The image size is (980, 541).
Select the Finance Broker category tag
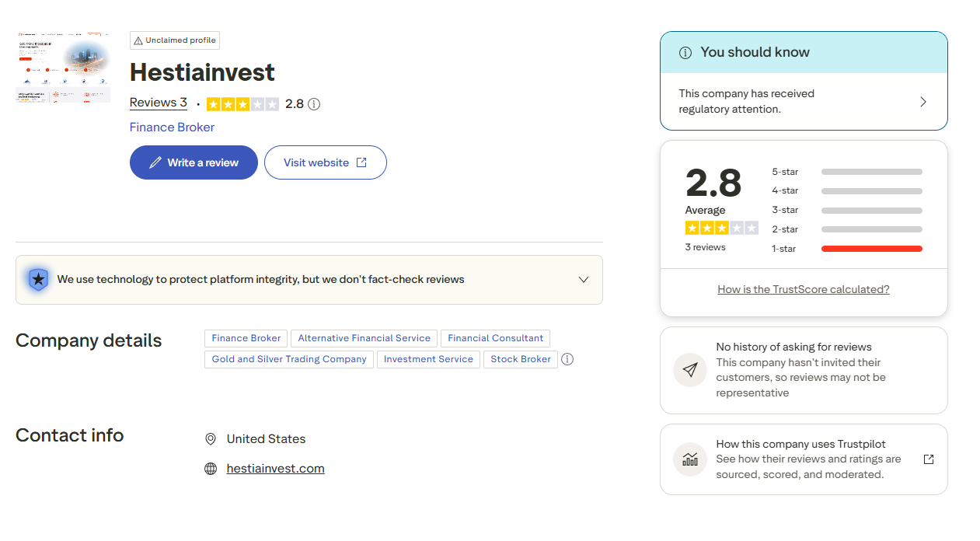tap(246, 338)
